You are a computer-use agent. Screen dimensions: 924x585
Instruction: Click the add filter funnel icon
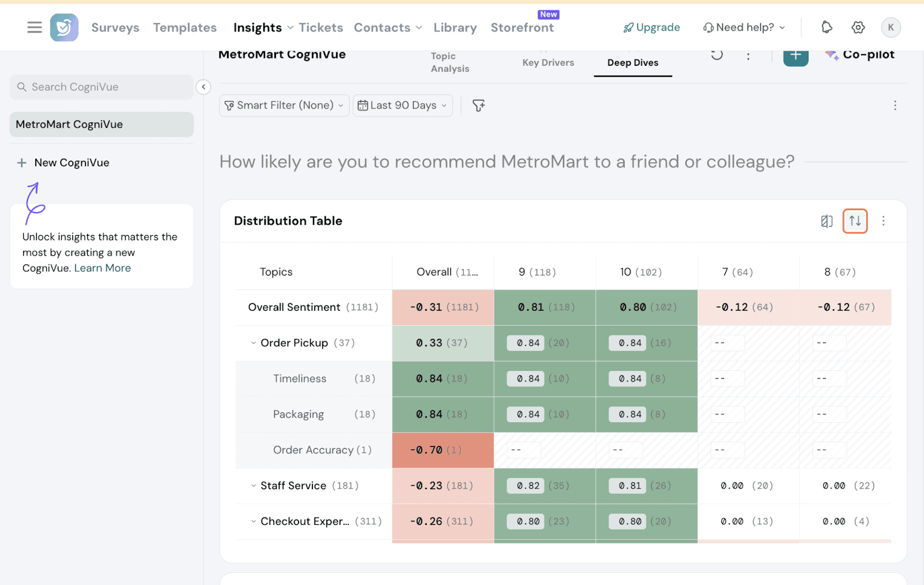pos(479,106)
